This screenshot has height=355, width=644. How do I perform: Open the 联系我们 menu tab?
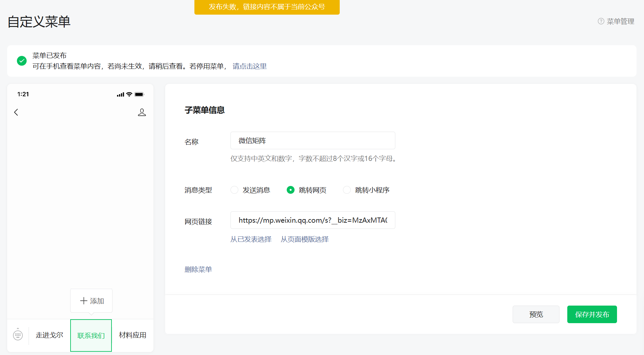click(91, 335)
